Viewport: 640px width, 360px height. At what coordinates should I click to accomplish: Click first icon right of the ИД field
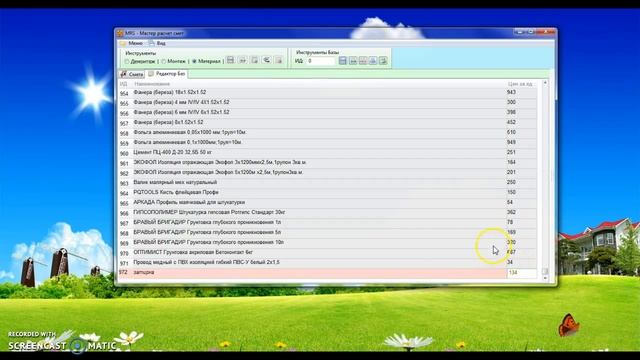coord(343,61)
